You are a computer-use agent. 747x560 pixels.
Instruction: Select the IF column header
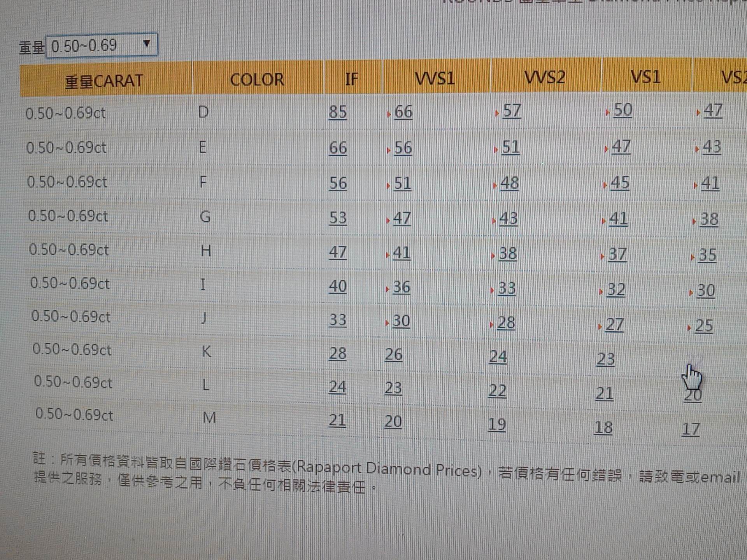(x=351, y=79)
